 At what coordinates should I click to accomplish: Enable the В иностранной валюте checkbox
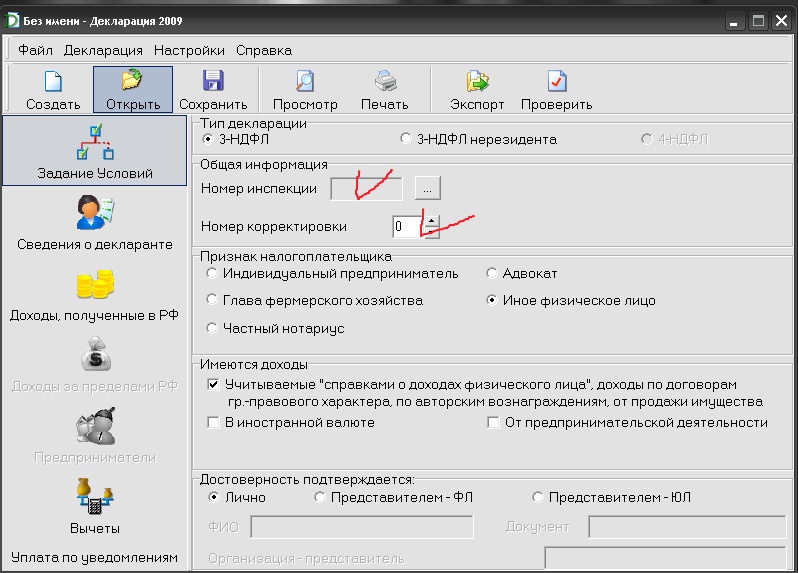tap(213, 423)
